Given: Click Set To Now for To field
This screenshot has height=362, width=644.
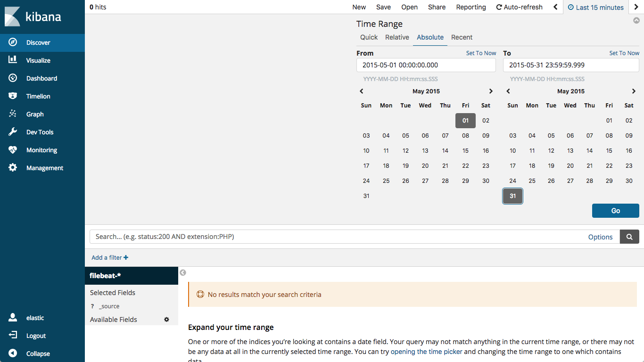Looking at the screenshot, I should coord(624,53).
